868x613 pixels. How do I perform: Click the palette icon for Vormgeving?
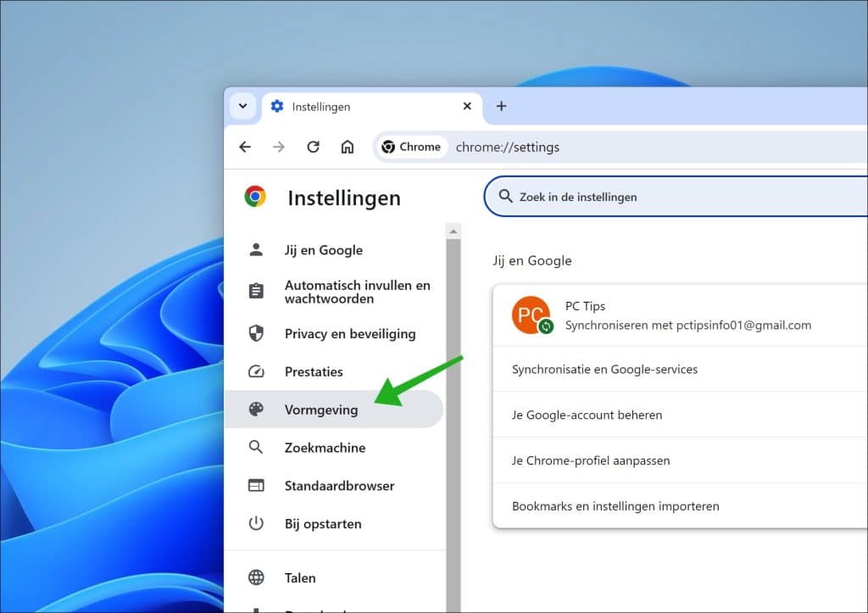[256, 410]
